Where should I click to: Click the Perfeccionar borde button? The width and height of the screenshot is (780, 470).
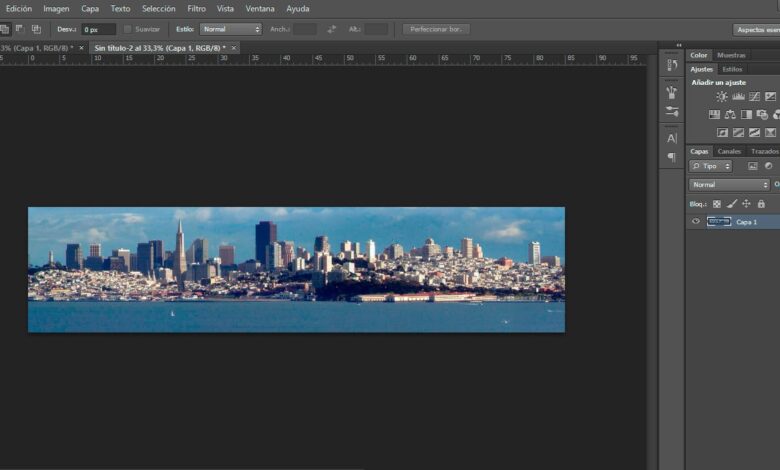(x=436, y=29)
